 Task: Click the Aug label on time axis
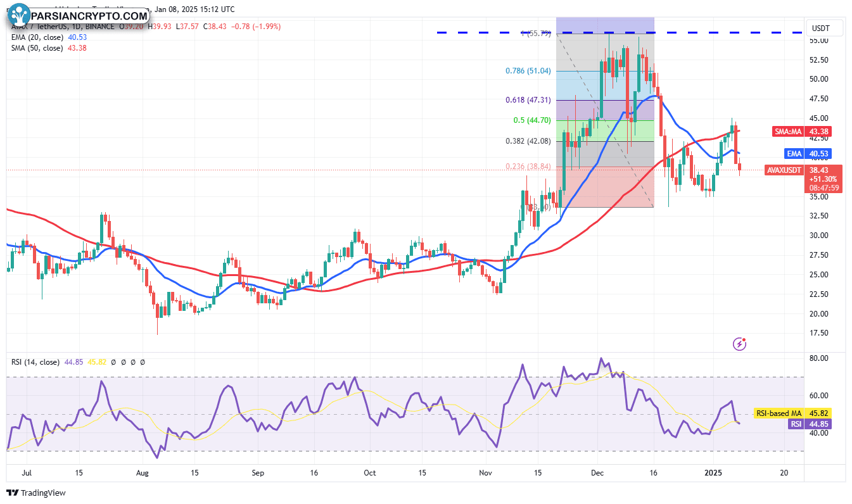click(143, 473)
